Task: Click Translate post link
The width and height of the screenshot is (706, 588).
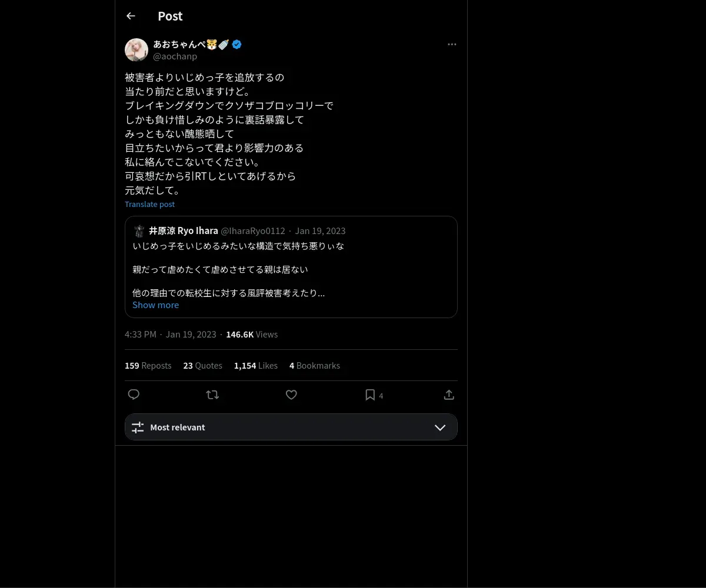Action: coord(149,204)
